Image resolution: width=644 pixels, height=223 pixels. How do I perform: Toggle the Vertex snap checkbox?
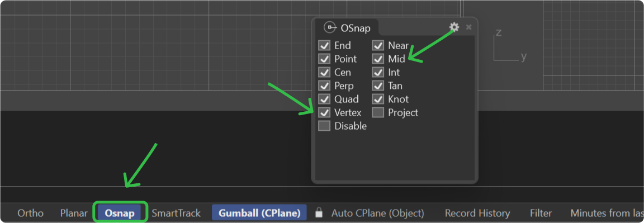(x=324, y=112)
